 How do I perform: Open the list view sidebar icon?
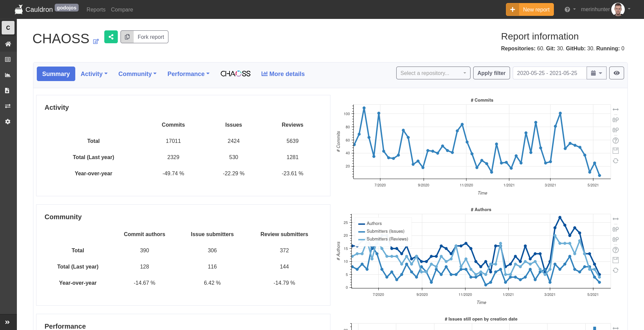[8, 59]
